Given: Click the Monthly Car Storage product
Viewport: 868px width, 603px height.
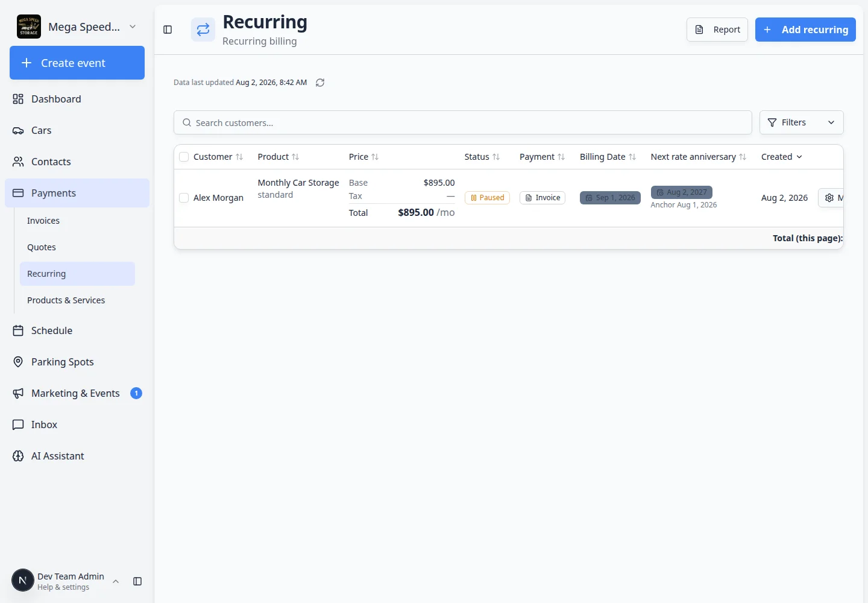Looking at the screenshot, I should (x=298, y=183).
